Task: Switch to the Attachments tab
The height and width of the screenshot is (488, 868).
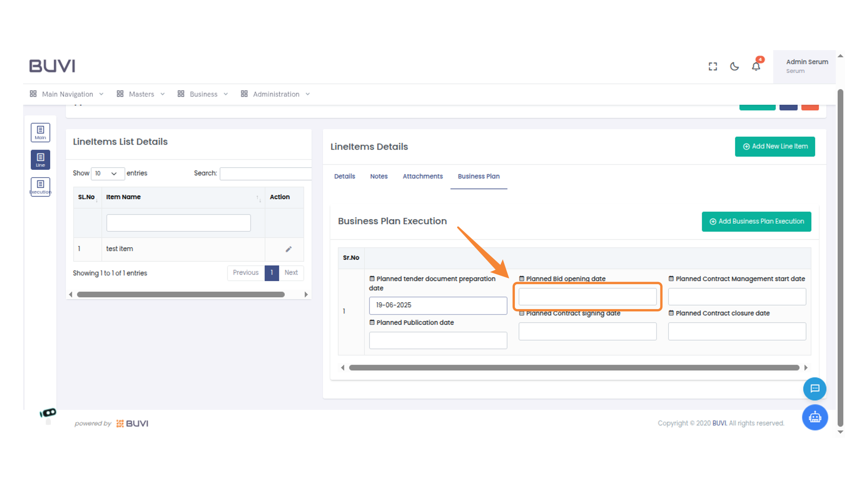Action: click(x=422, y=176)
